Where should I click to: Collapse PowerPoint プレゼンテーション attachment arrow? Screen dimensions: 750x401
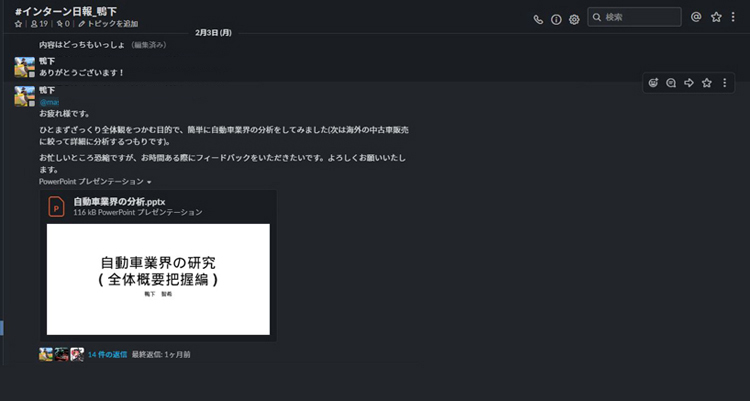pos(149,182)
